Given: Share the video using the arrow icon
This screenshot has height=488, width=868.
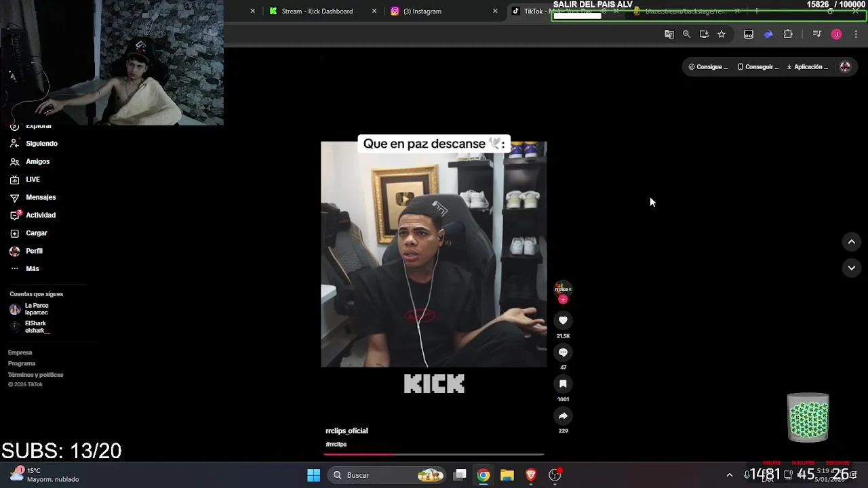Looking at the screenshot, I should pos(563,416).
